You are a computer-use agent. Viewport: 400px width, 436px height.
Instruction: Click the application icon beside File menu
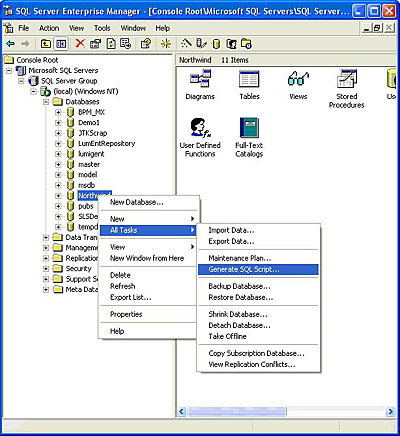pyautogui.click(x=9, y=28)
